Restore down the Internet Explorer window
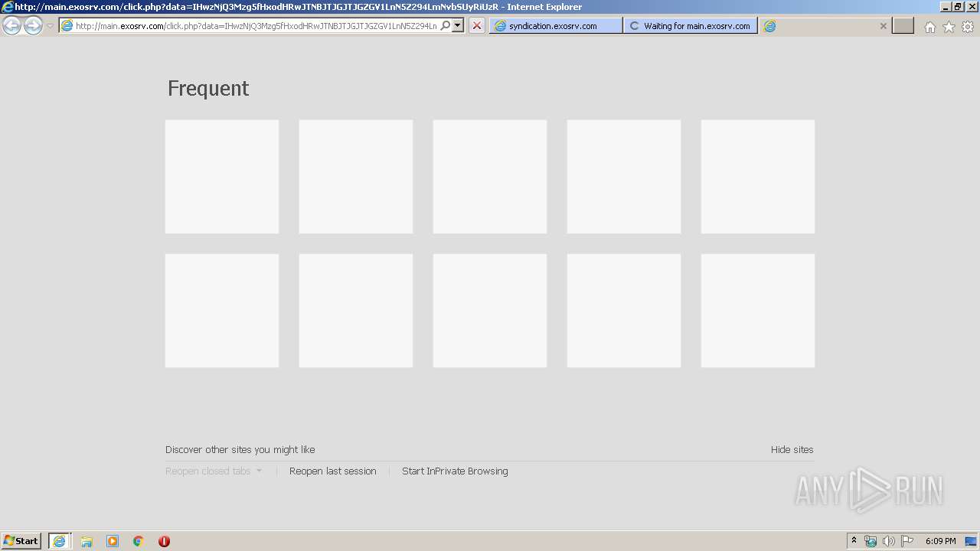This screenshot has width=980, height=551. tap(958, 7)
